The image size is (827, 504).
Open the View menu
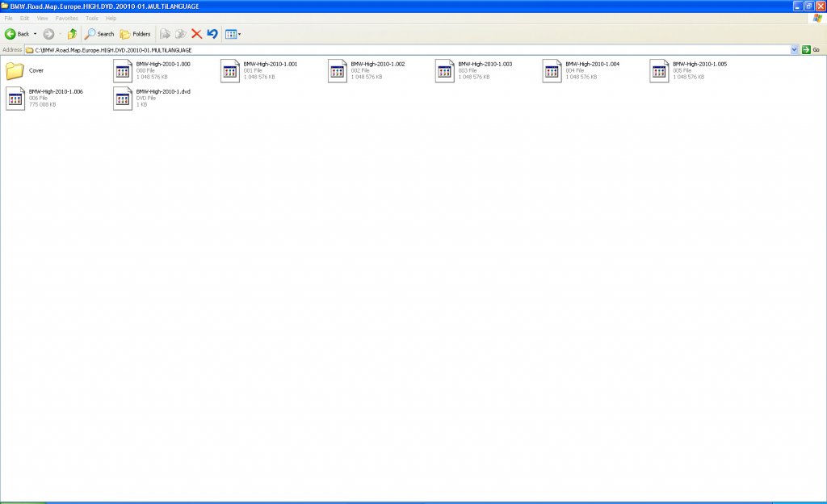tap(42, 19)
